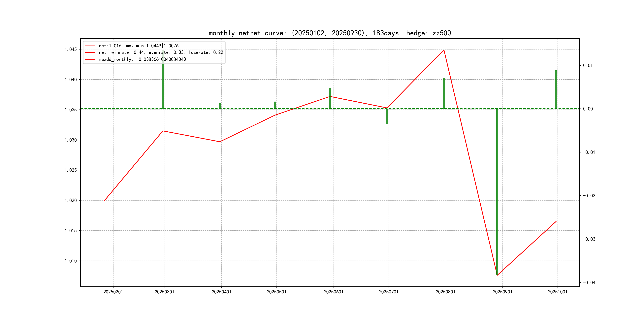644x322 pixels.
Task: Click the 20250401 x-axis label
Action: click(221, 292)
